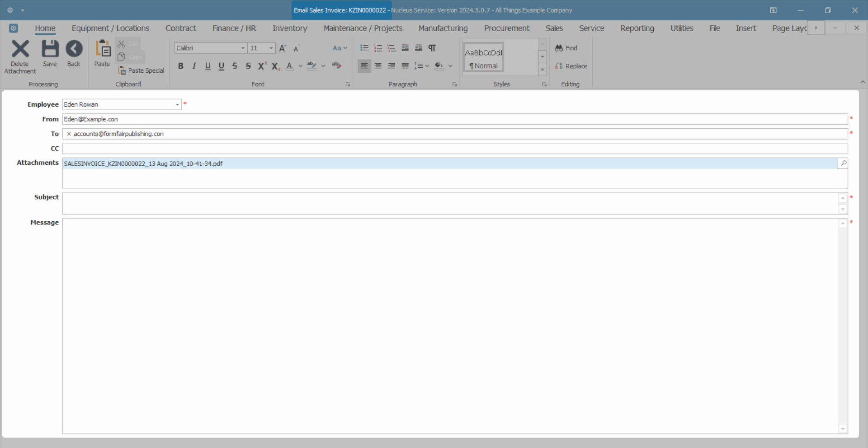
Task: Open the font size dropdown showing 11
Action: [x=271, y=48]
